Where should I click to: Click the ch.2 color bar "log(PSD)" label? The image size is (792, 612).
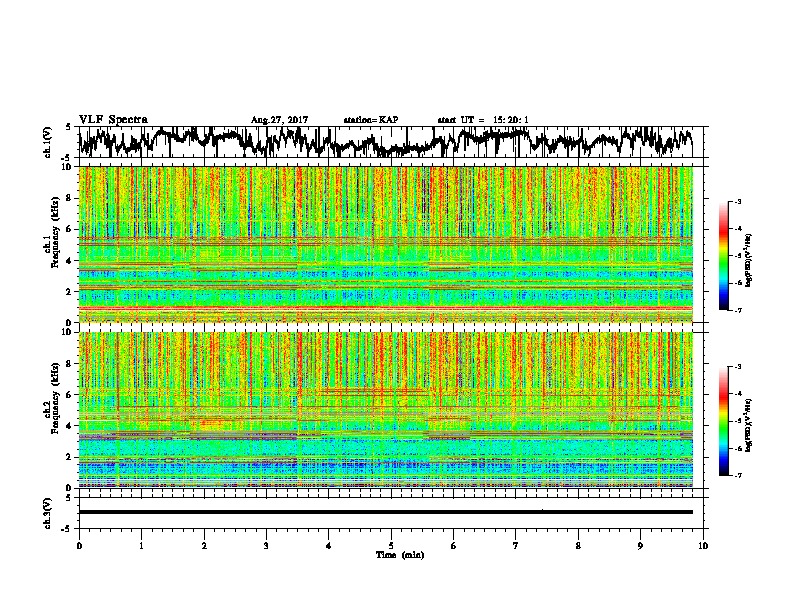coord(748,425)
